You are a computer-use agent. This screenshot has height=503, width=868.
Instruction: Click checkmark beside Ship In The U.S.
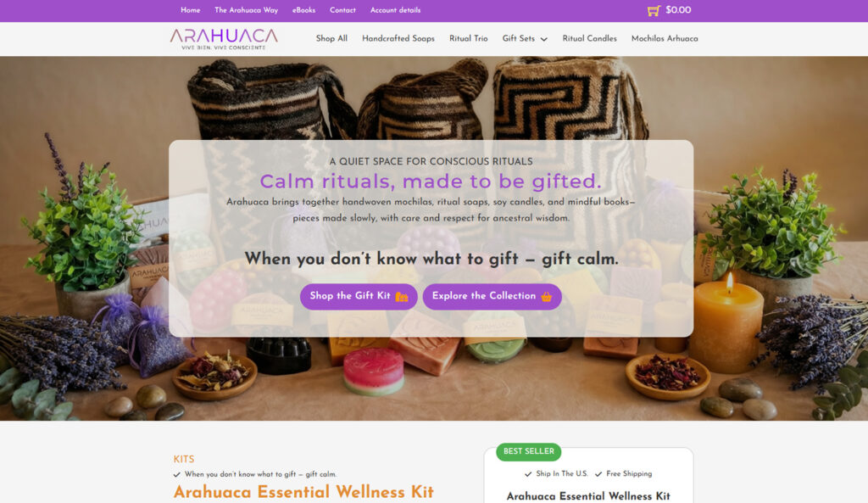528,474
